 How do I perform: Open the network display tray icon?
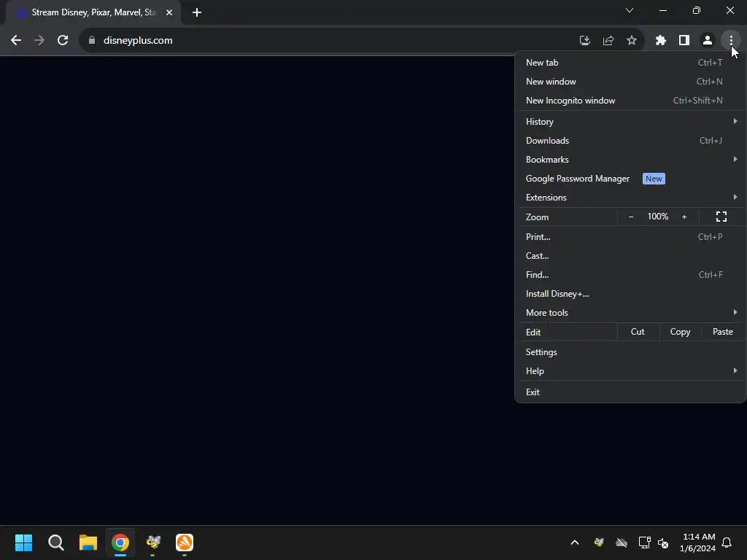645,542
